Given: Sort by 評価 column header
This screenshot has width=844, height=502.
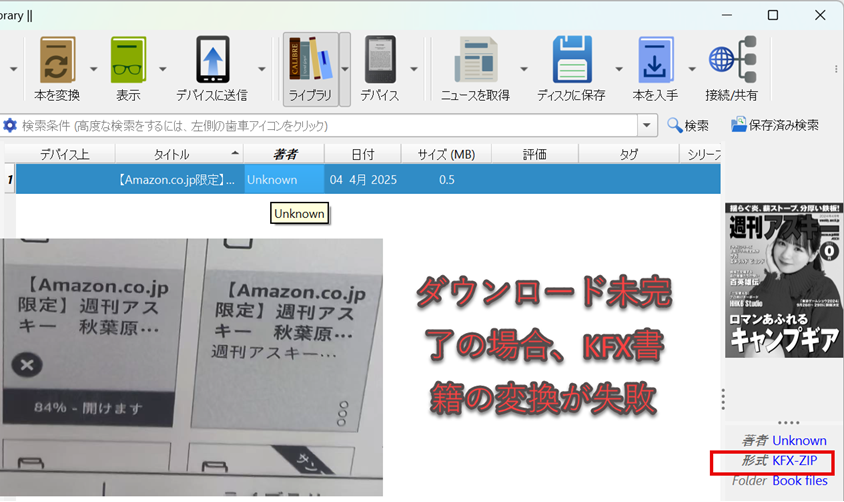Looking at the screenshot, I should click(x=534, y=154).
